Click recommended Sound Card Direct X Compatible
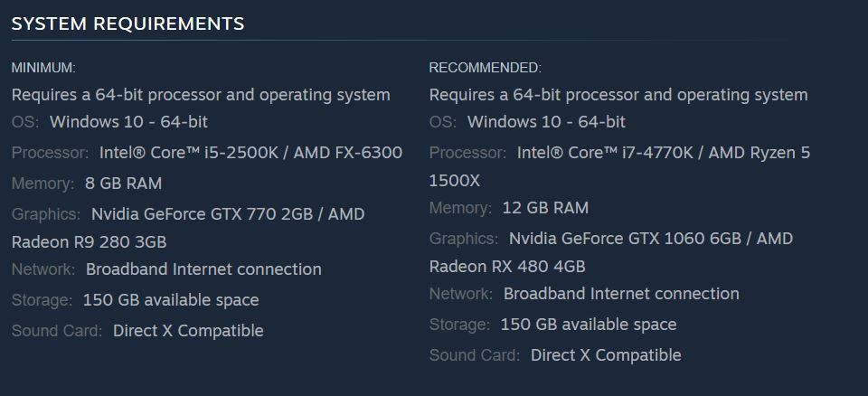This screenshot has height=396, width=868. [x=606, y=355]
